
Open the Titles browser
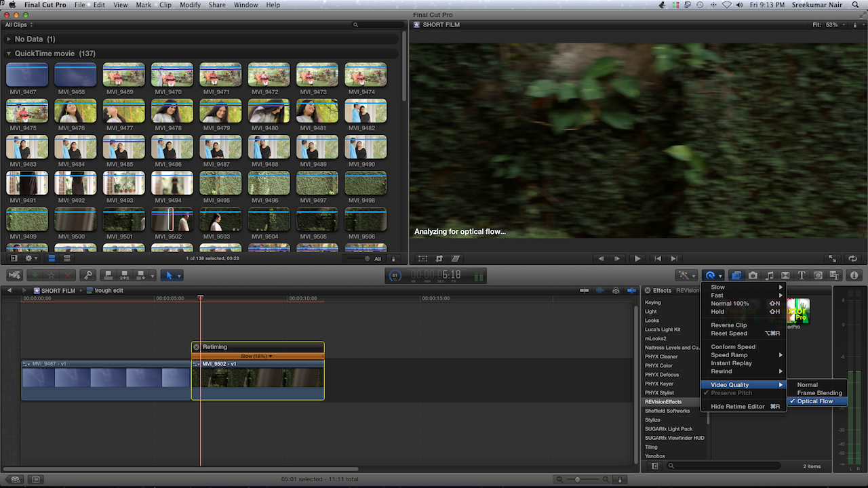tap(802, 275)
